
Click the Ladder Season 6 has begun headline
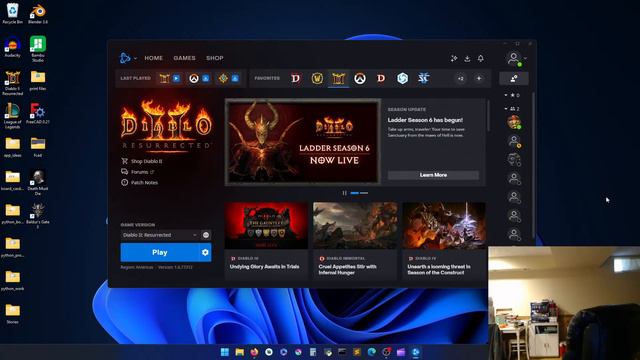point(425,120)
